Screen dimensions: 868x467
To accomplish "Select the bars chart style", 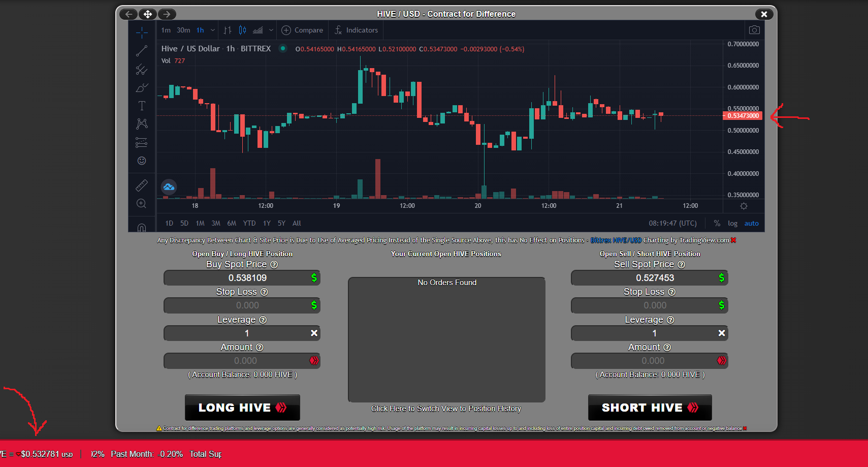I will [228, 30].
